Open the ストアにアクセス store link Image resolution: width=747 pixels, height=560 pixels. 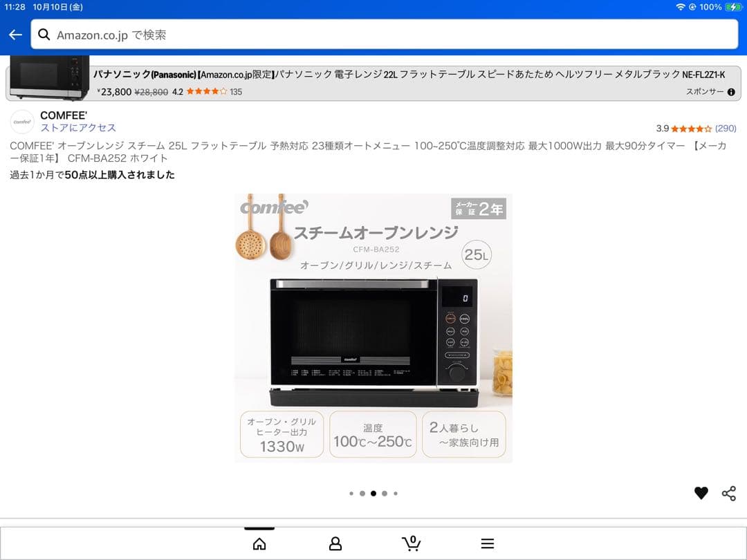pyautogui.click(x=78, y=128)
